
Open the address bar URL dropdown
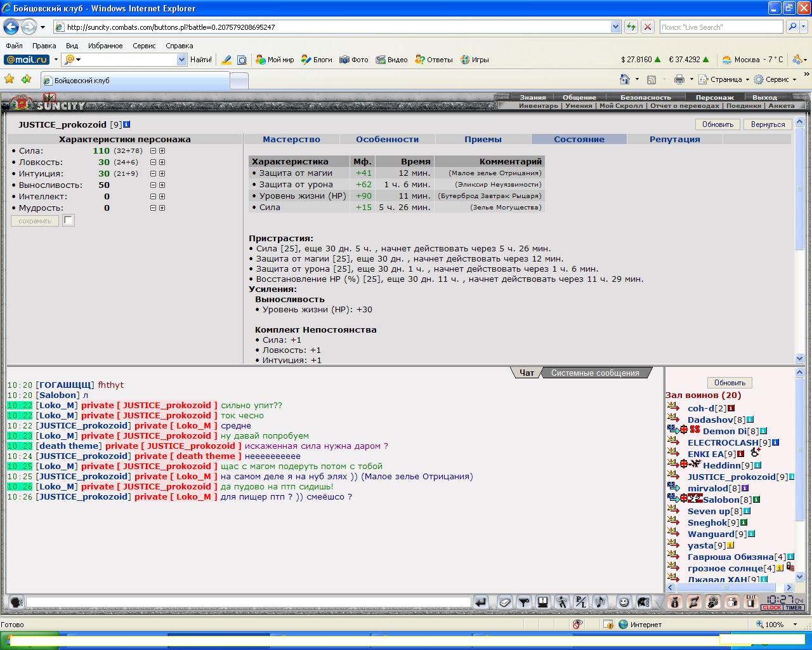tap(615, 27)
